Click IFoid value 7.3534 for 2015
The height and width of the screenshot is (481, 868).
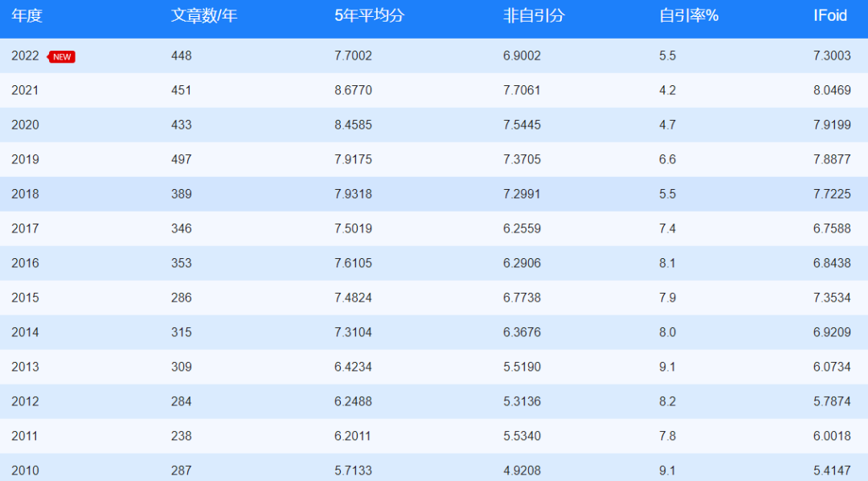pos(832,298)
